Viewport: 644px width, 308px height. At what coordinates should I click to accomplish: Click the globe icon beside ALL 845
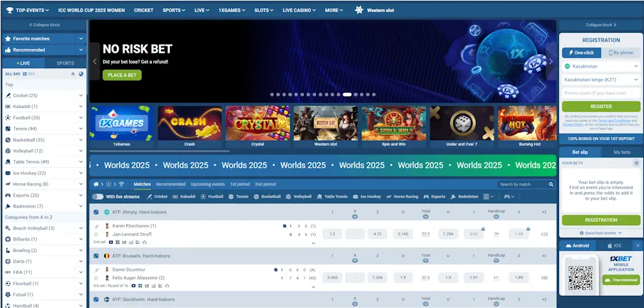81,74
